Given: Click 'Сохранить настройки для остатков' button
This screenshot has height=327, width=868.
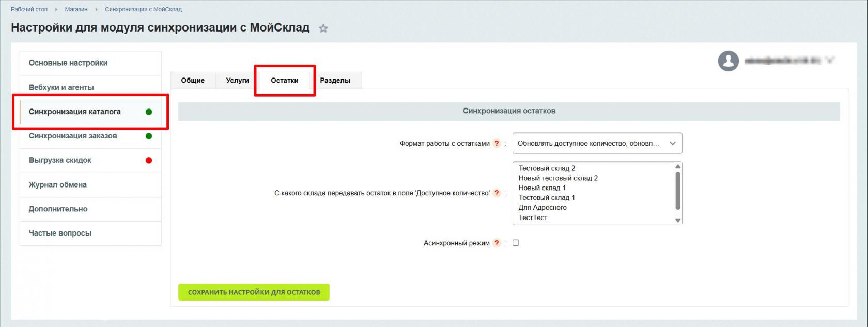Looking at the screenshot, I should [x=254, y=292].
